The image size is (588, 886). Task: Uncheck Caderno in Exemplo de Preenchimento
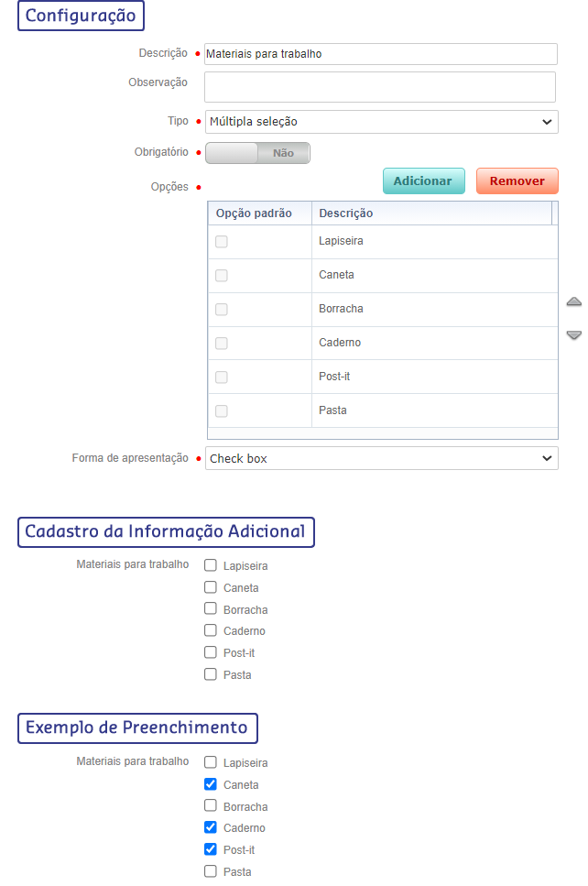click(211, 827)
